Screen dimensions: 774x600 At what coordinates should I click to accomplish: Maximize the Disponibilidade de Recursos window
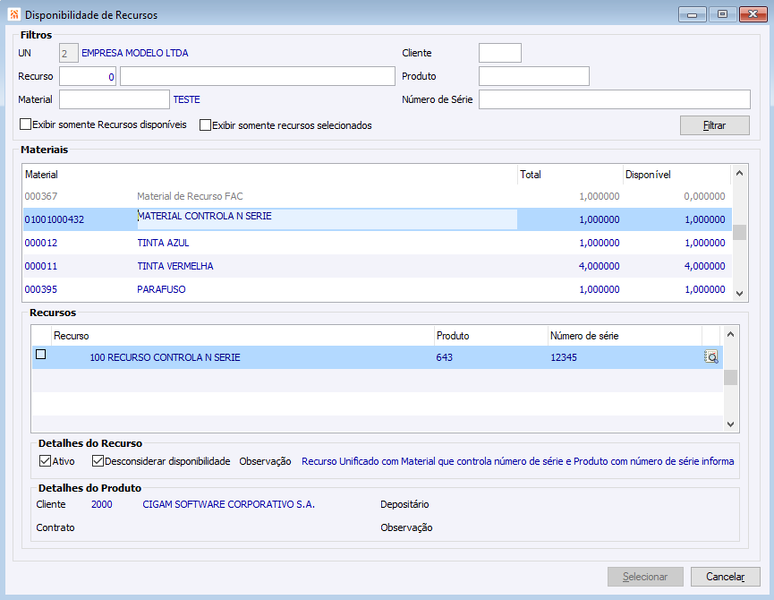click(x=722, y=14)
